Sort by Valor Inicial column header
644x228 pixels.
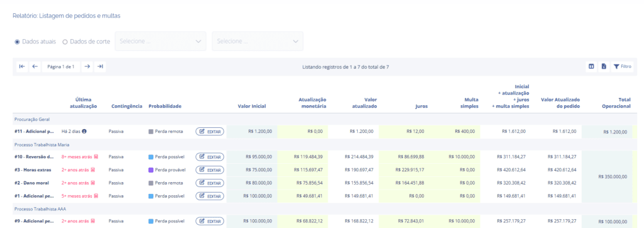tap(252, 106)
